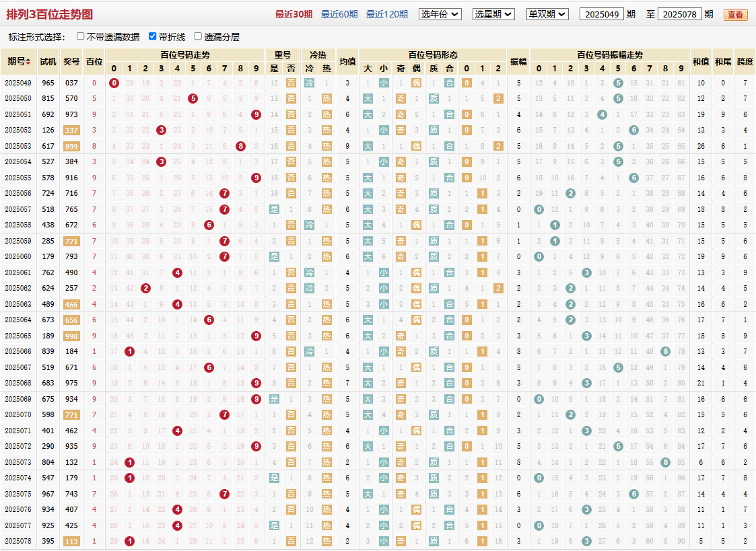The height and width of the screenshot is (551, 756).
Task: Select the 最近120期 tab
Action: click(x=386, y=14)
